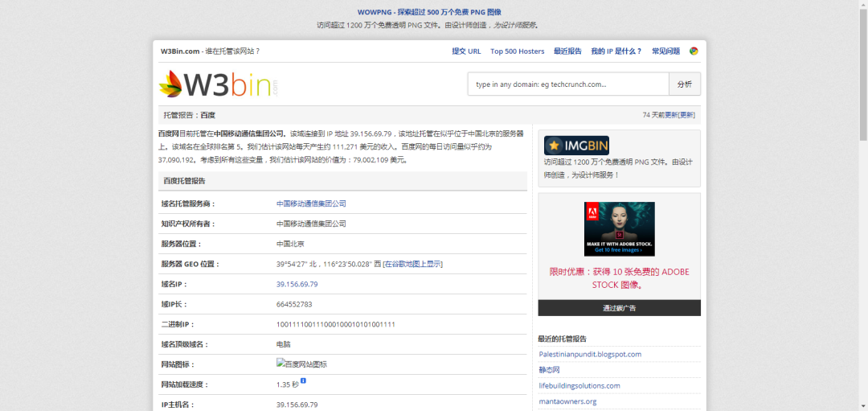
Task: Click the 分析 analyze button
Action: point(685,84)
